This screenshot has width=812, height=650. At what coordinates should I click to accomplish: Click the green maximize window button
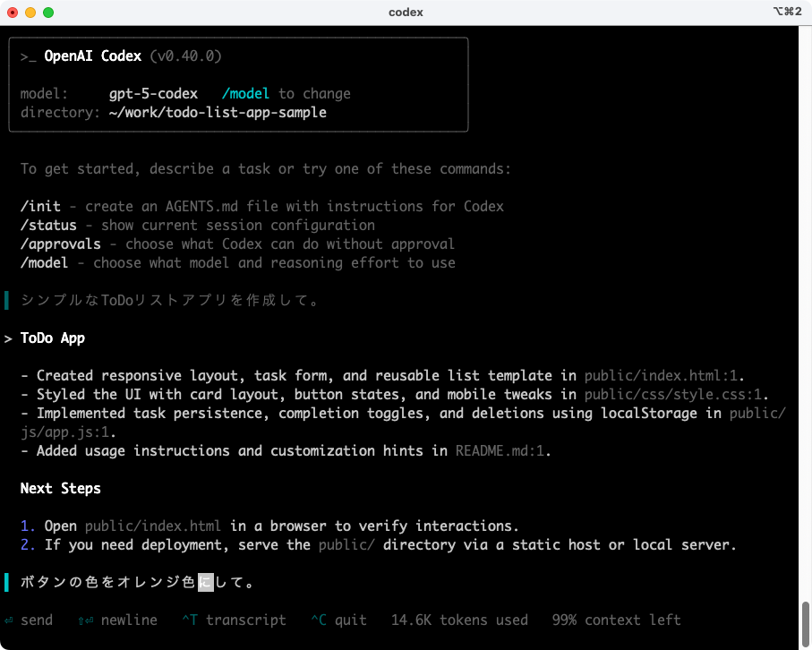[x=48, y=13]
